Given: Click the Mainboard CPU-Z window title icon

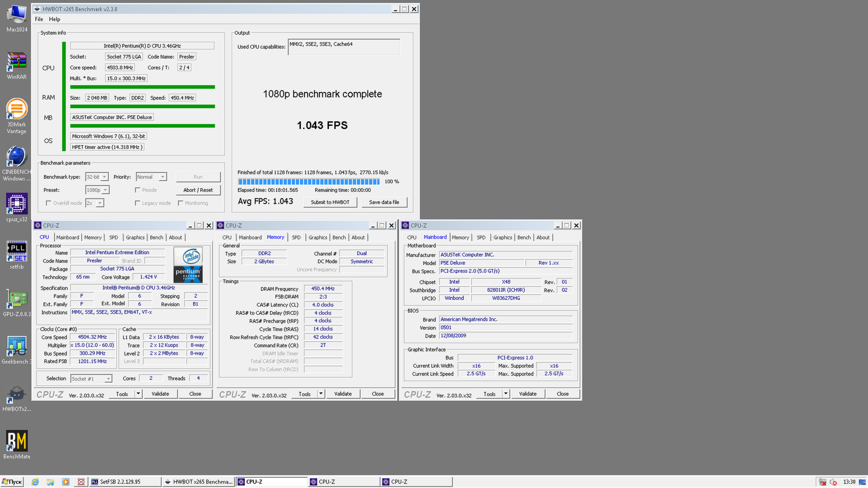Looking at the screenshot, I should (406, 225).
